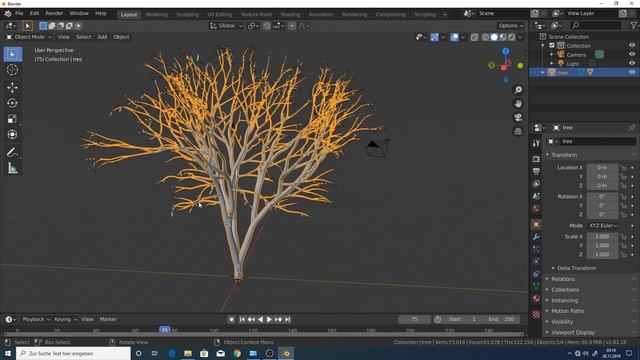
Task: Toggle snapping magnet
Action: [267, 26]
